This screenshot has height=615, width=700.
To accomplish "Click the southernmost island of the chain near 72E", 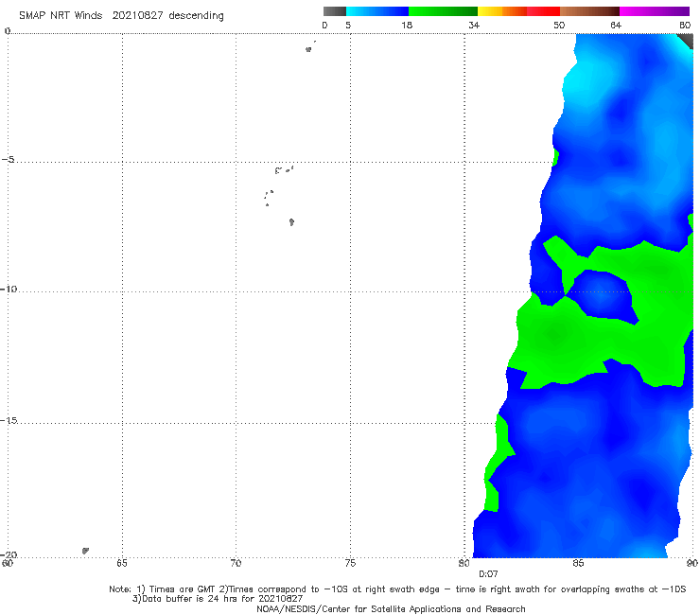I will tap(291, 221).
